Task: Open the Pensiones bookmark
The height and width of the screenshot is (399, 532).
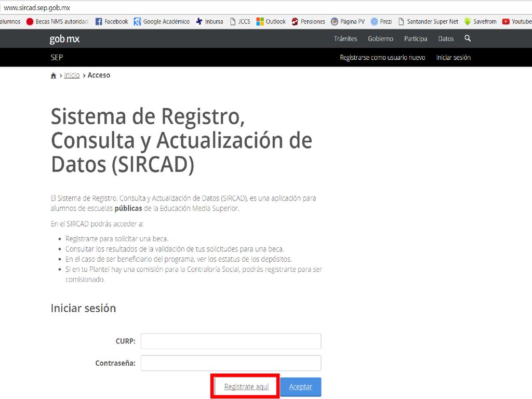Action: pos(309,22)
